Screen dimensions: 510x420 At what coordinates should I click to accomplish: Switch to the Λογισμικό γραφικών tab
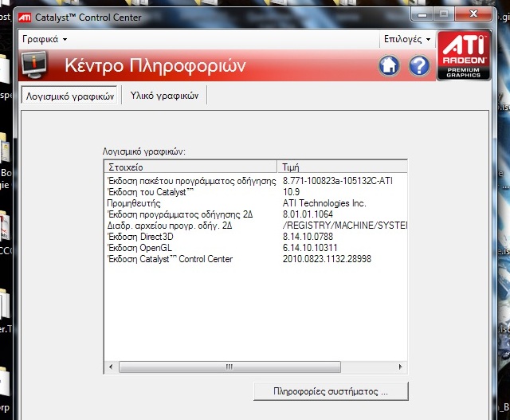pos(70,96)
